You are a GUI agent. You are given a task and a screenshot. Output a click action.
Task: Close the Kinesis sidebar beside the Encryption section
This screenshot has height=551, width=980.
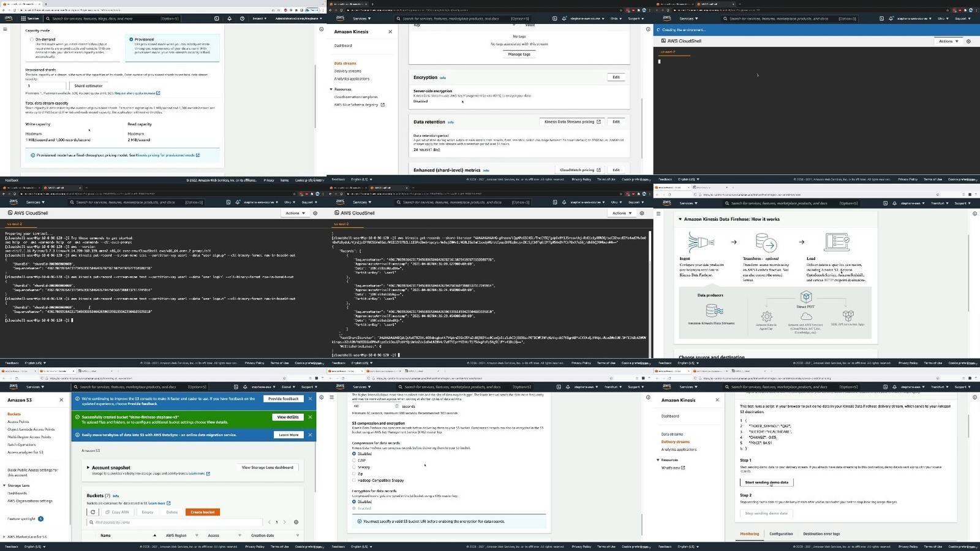[x=390, y=31]
